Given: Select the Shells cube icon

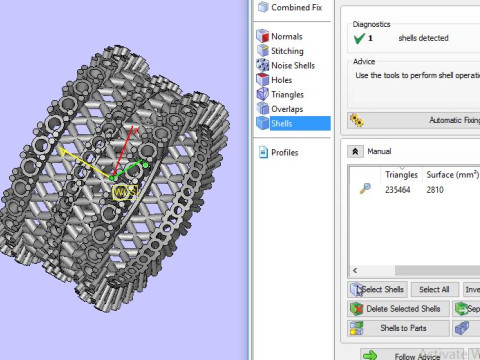Looking at the screenshot, I should pyautogui.click(x=263, y=123).
